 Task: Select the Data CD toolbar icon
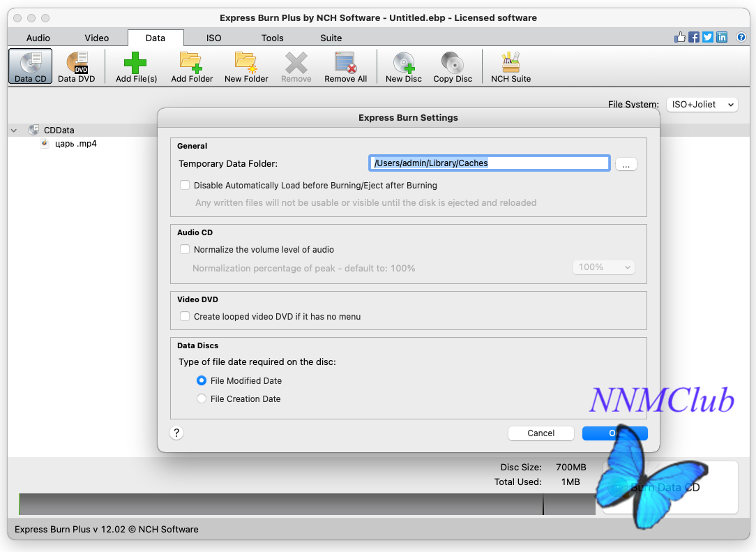tap(30, 66)
